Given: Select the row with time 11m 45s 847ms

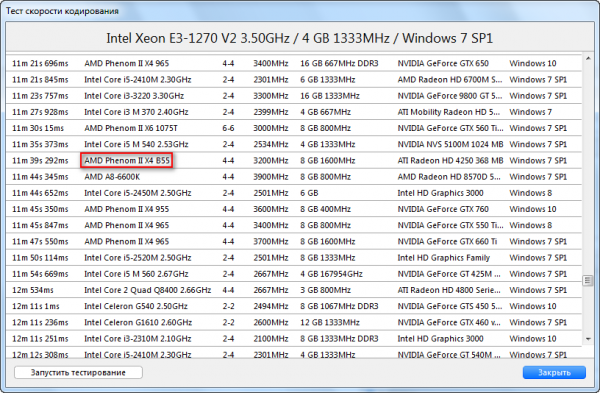Looking at the screenshot, I should (x=294, y=225).
